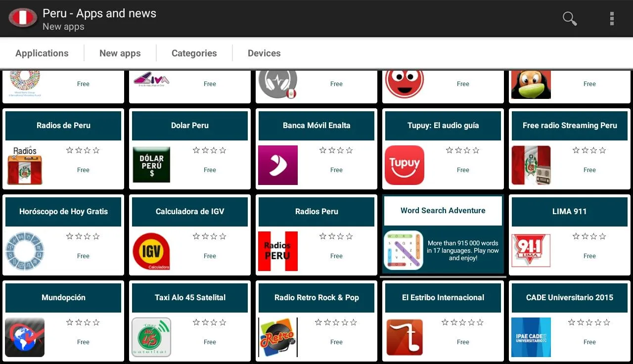Open the IGV calculator app icon
The image size is (633, 364).
(151, 251)
